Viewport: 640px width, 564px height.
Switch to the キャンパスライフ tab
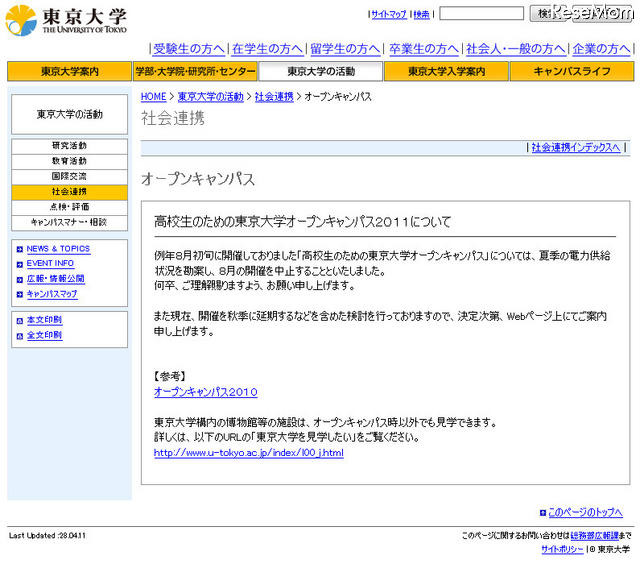coord(572,71)
